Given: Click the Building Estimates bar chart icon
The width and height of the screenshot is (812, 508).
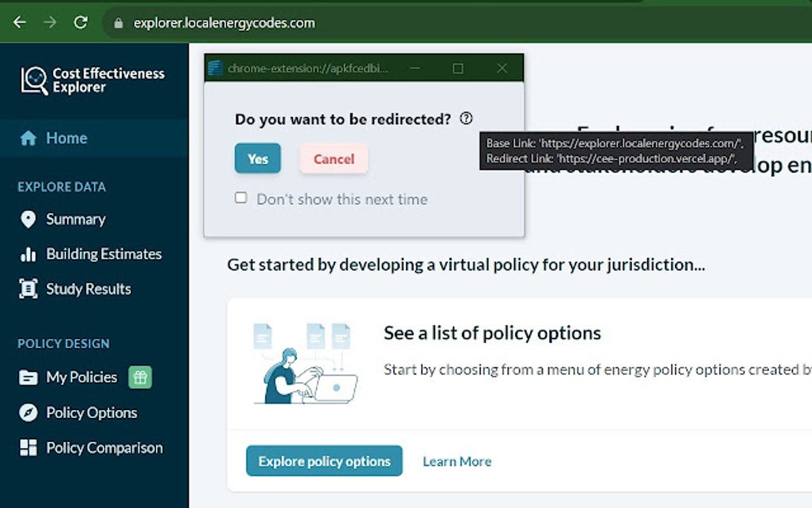Looking at the screenshot, I should click(29, 253).
